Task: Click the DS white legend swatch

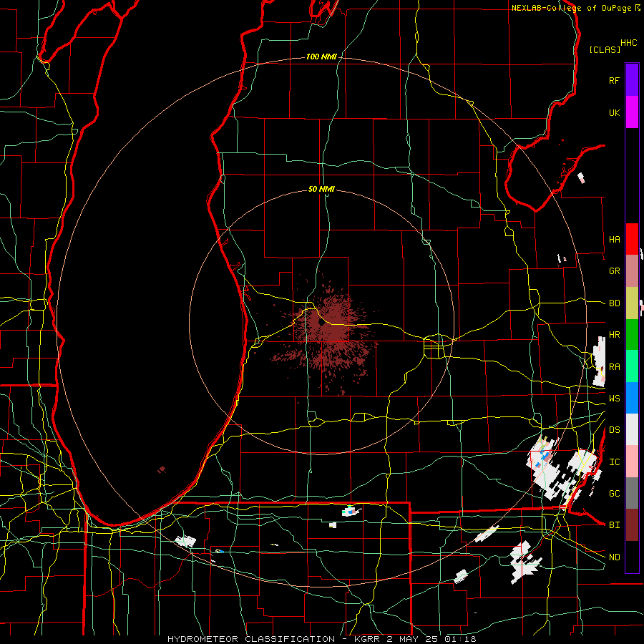Action: 632,429
